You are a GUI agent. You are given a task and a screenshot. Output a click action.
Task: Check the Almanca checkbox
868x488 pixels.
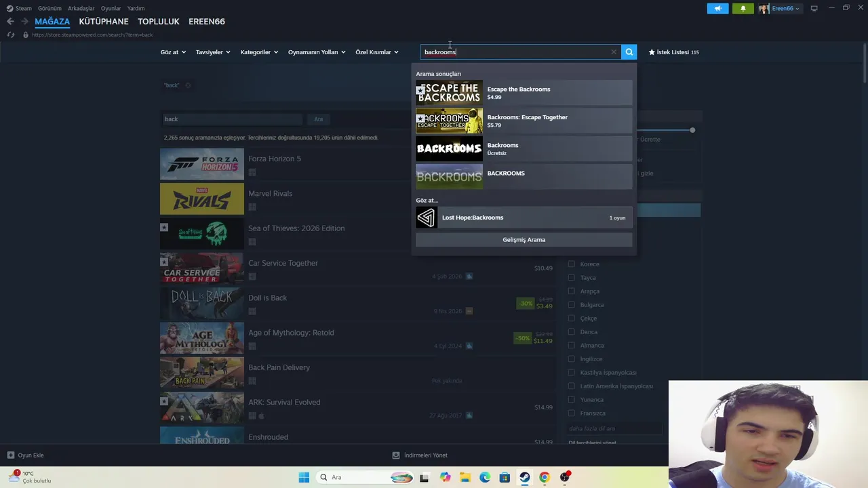point(571,345)
